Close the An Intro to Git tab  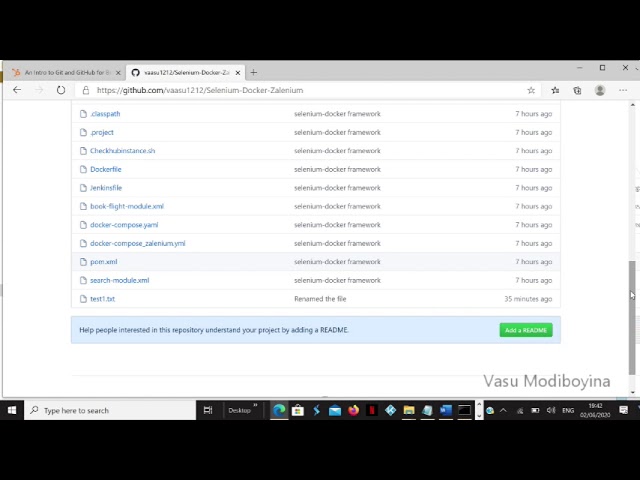pos(118,73)
